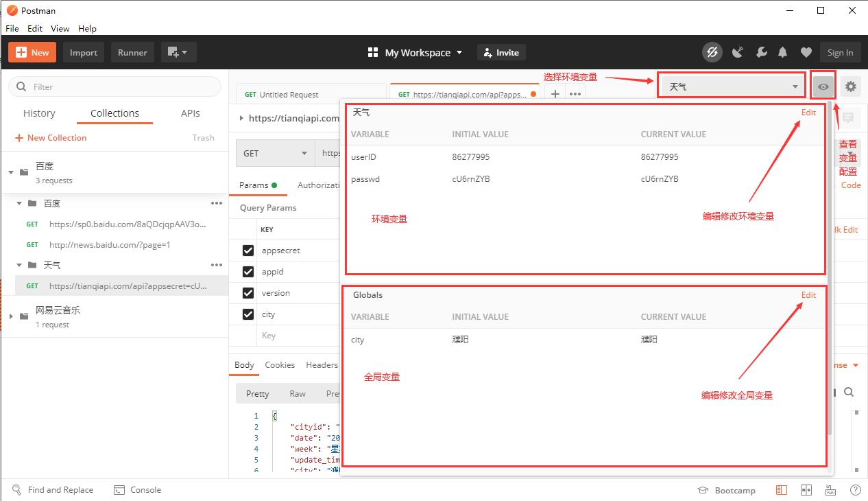Collapse the 百度 collection
The width and height of the screenshot is (868, 501).
(11, 172)
